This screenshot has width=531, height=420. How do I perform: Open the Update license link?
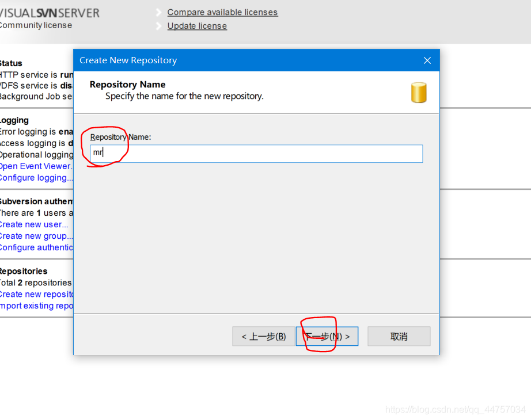197,26
